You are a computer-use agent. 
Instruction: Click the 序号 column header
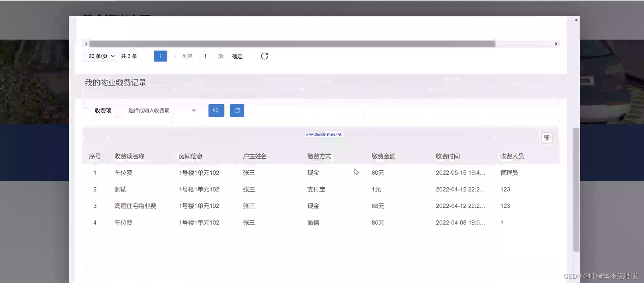click(95, 156)
